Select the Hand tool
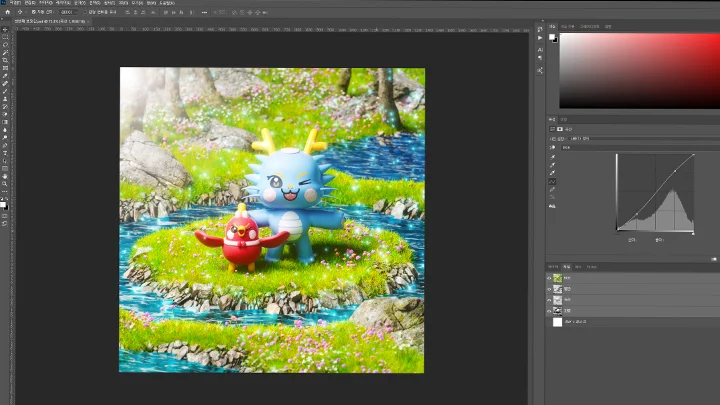The width and height of the screenshot is (720, 405). point(5,176)
